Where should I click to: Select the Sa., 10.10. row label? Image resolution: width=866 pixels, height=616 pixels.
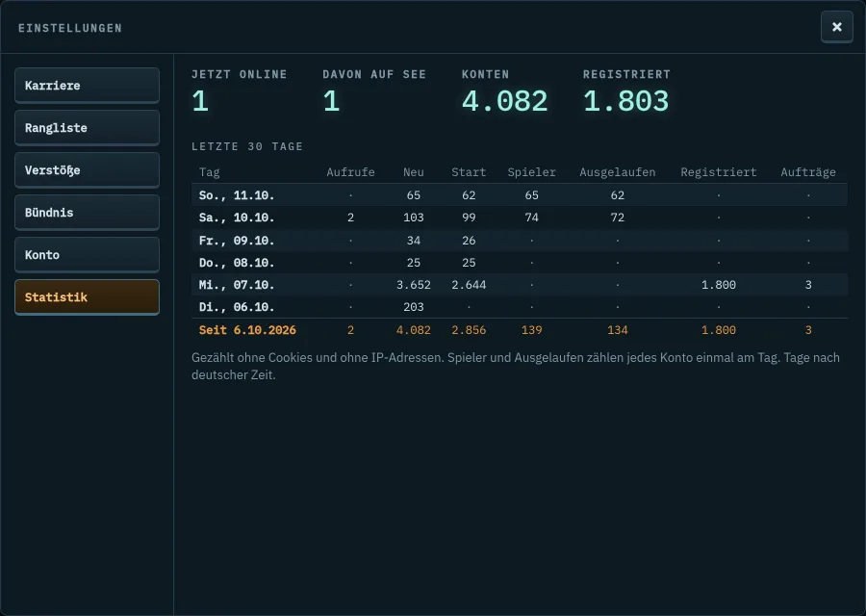[237, 218]
